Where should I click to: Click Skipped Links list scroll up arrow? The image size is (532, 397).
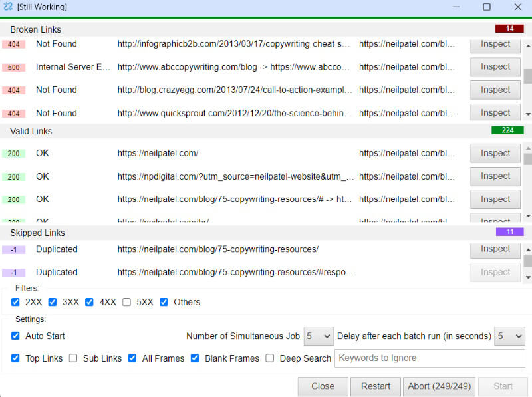(x=528, y=250)
